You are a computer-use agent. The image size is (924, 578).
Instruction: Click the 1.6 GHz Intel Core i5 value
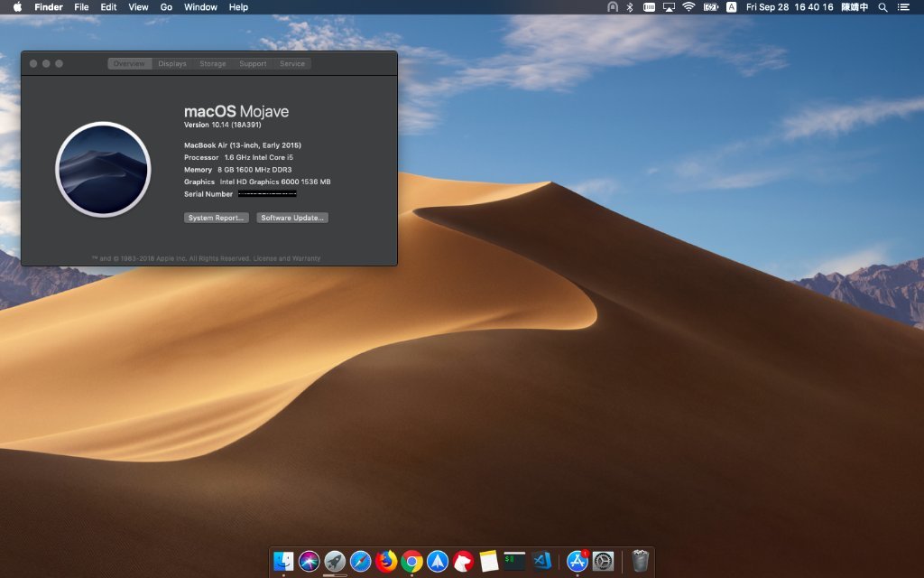tap(259, 157)
